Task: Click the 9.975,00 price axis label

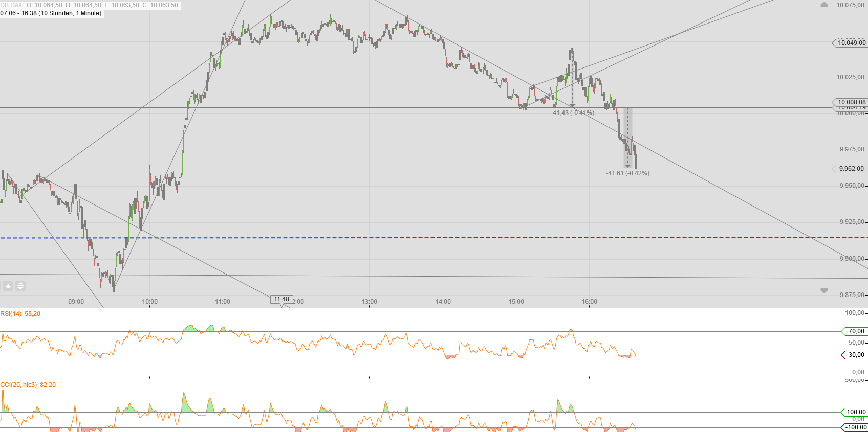Action: 852,149
